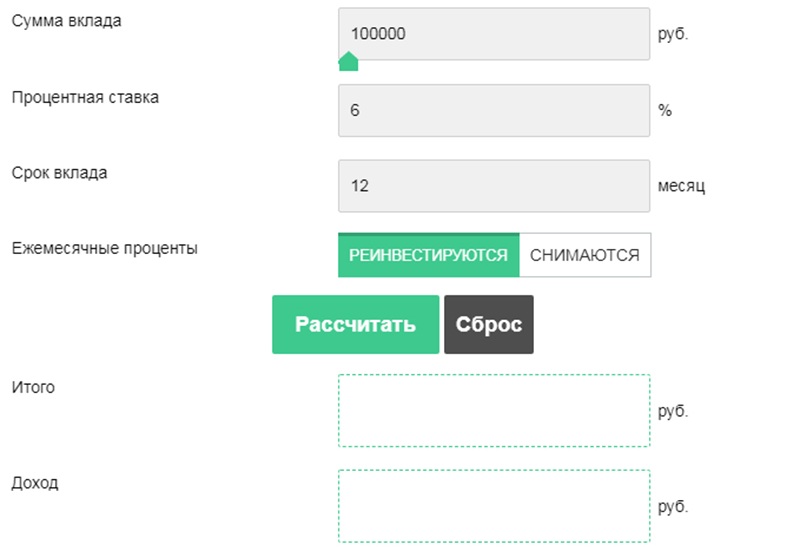The height and width of the screenshot is (558, 800).
Task: Click the Процентная ставка label
Action: 85,97
